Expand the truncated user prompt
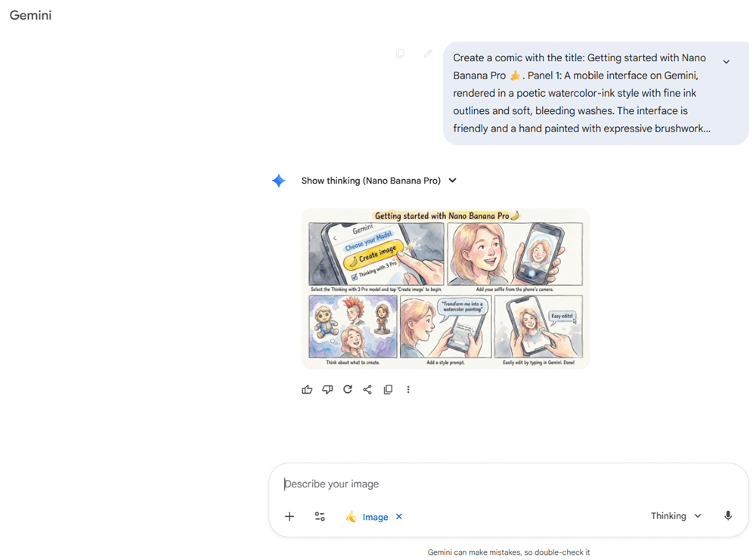Screen dimensions: 756x560 (726, 62)
